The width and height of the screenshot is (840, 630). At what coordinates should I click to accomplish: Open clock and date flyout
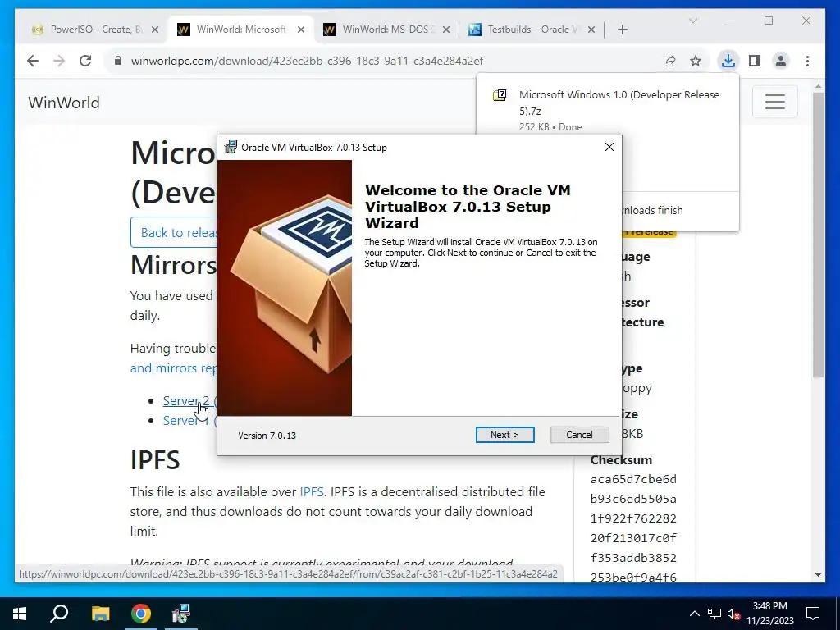click(769, 614)
